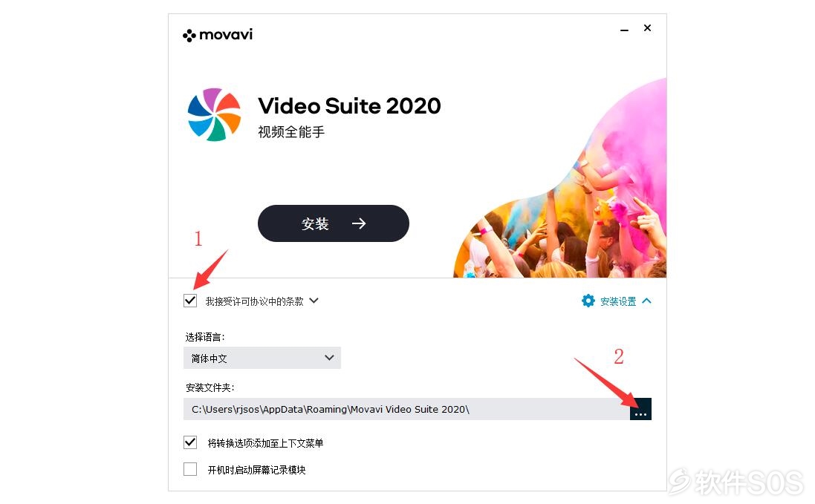
Task: Open the 简体中文 language dropdown
Action: click(262, 359)
